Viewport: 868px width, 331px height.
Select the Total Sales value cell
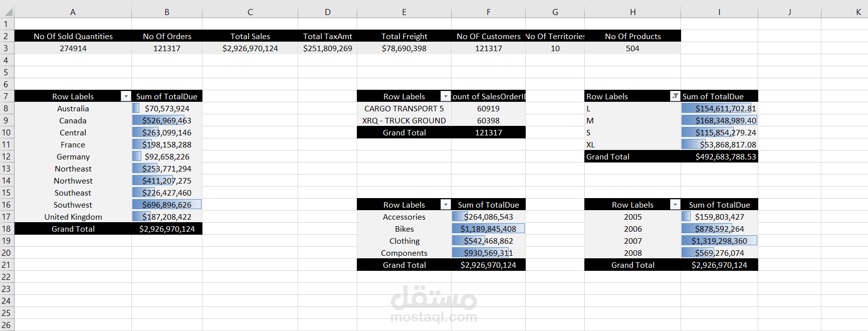click(250, 48)
